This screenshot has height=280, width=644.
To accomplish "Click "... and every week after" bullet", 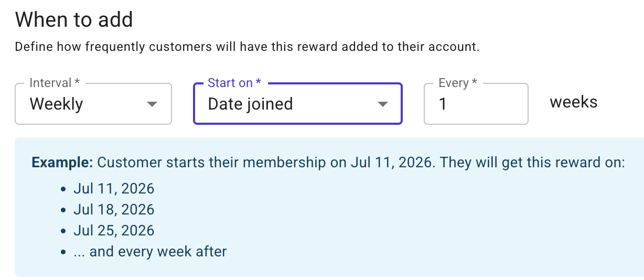I will point(150,252).
